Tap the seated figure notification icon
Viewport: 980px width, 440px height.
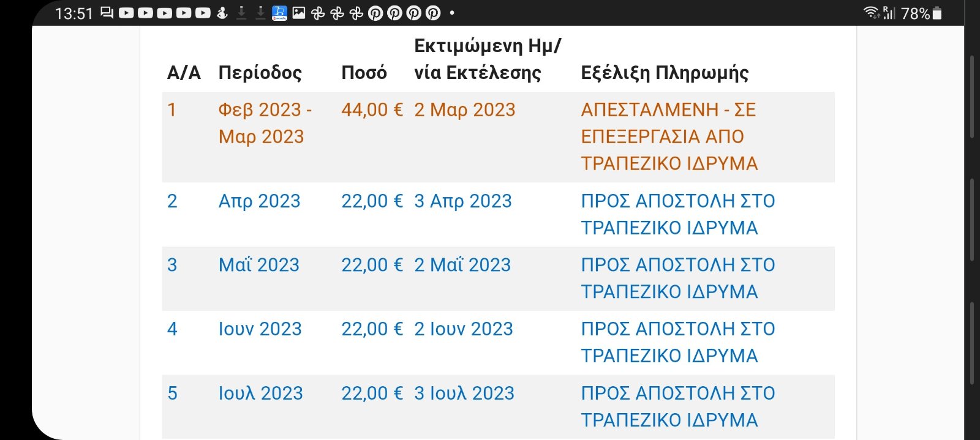click(222, 12)
